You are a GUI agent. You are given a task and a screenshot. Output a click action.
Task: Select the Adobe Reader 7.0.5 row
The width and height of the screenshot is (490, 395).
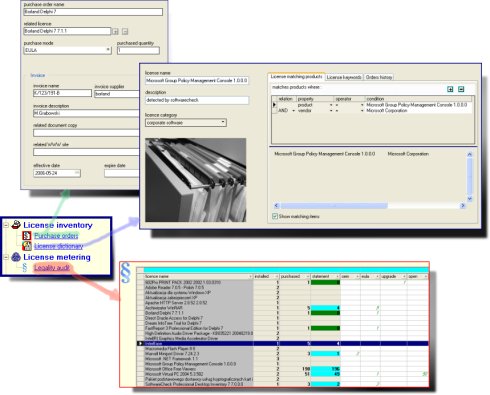282,287
